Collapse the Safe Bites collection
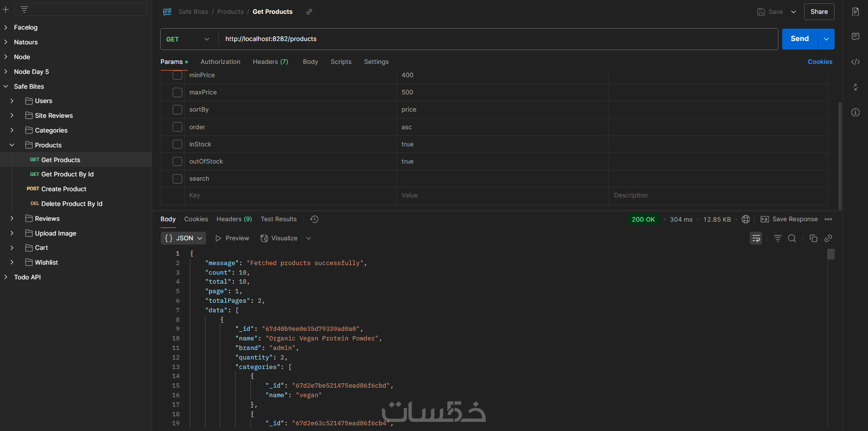This screenshot has width=868, height=431. pyautogui.click(x=6, y=87)
